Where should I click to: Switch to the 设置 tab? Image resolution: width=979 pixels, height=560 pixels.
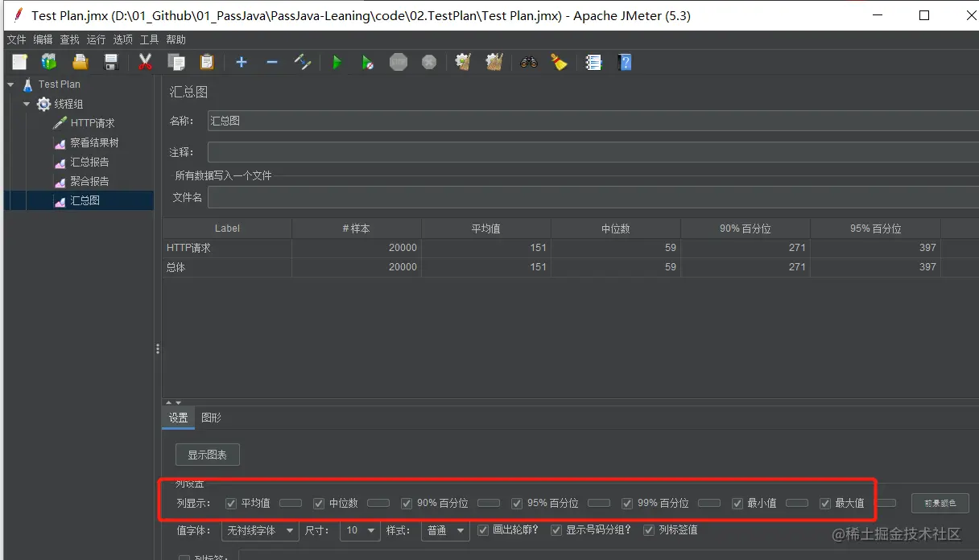178,418
